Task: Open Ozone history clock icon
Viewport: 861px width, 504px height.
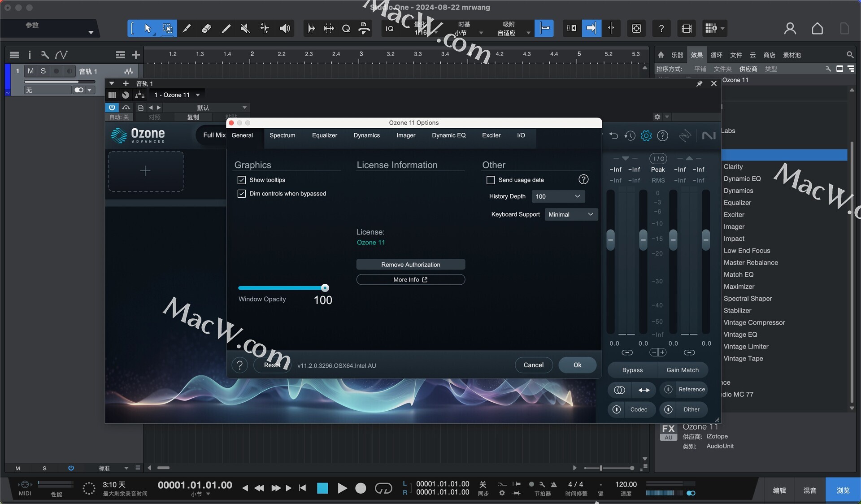Action: (630, 135)
